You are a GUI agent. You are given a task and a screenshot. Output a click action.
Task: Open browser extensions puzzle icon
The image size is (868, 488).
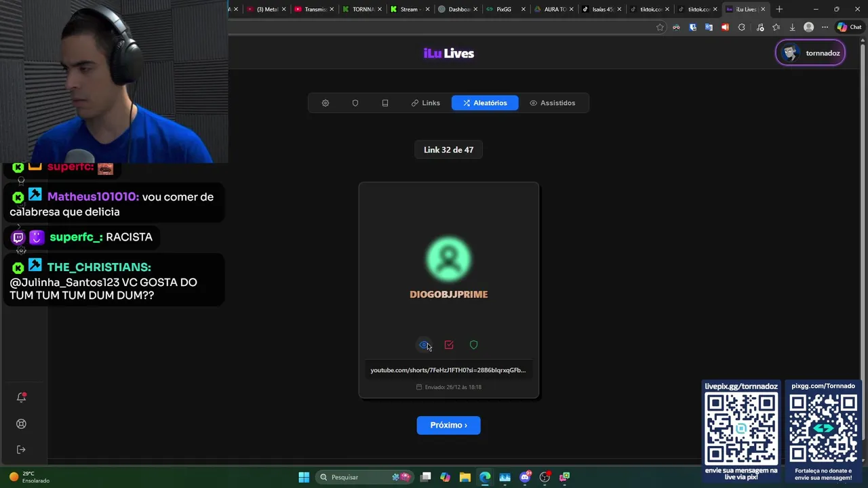point(741,27)
